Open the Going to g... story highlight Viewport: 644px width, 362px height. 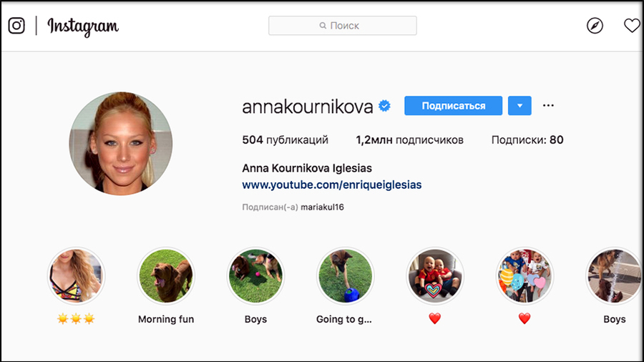click(x=346, y=276)
